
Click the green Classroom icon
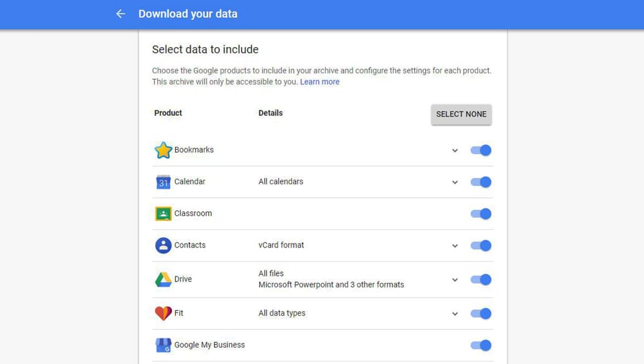tap(163, 214)
